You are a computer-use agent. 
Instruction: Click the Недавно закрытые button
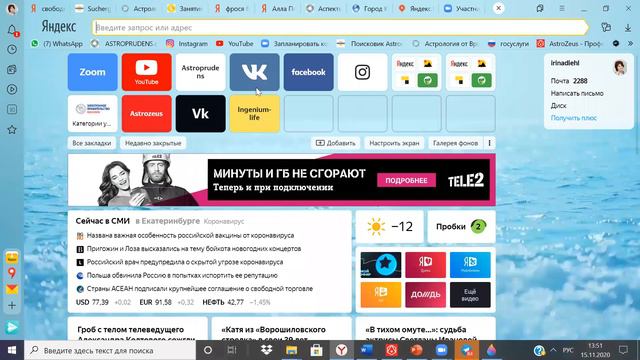pos(153,143)
